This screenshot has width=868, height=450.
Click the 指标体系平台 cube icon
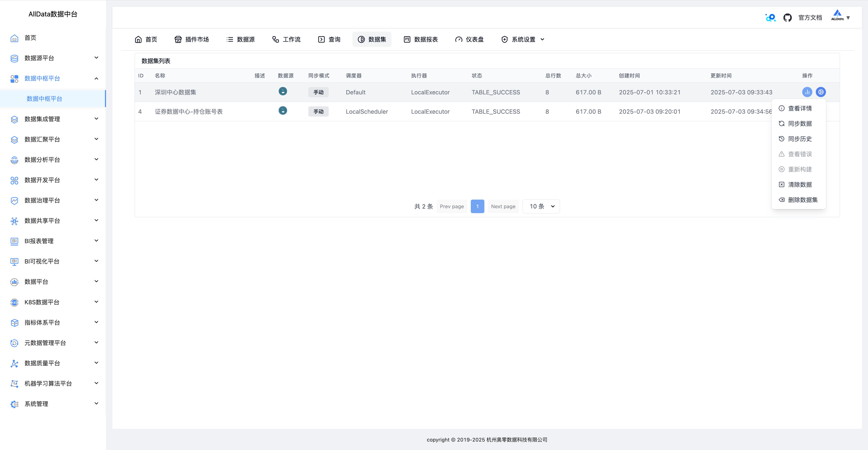[x=14, y=322]
